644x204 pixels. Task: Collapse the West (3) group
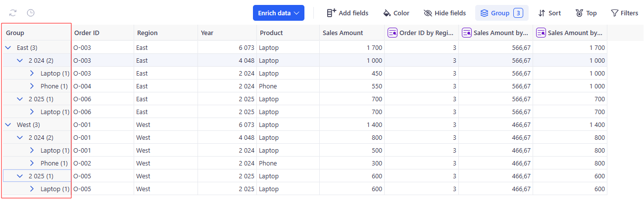pyautogui.click(x=8, y=125)
